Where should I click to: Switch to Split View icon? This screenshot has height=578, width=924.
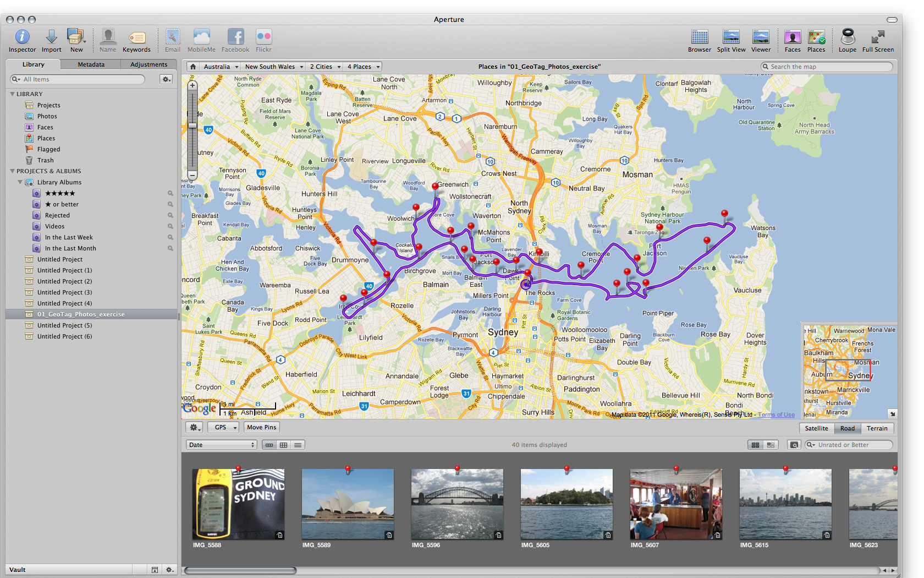pos(731,37)
